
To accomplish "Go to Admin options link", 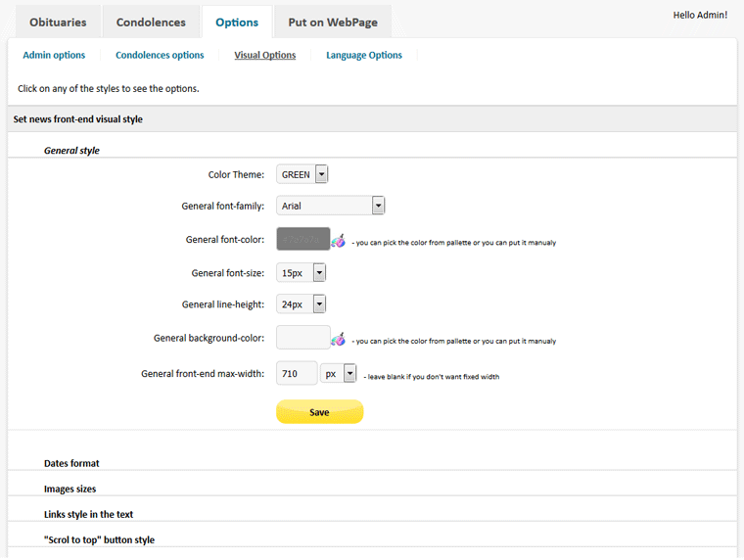I will [x=54, y=55].
